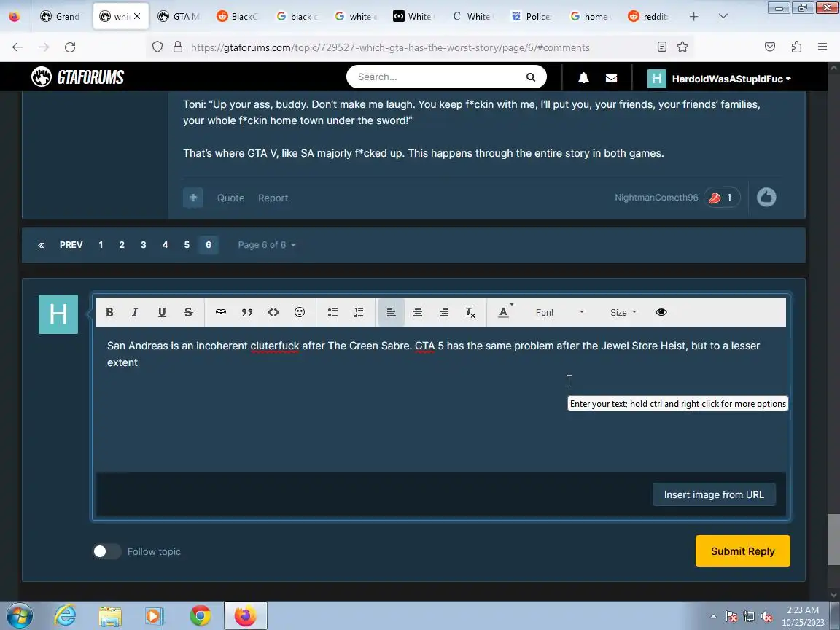Click Insert image from URL
The width and height of the screenshot is (840, 630).
tap(714, 494)
